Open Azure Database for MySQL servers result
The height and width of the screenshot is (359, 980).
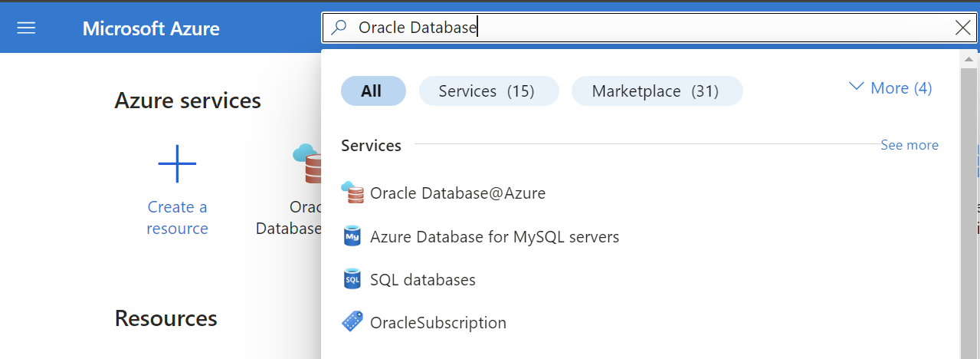tap(494, 236)
